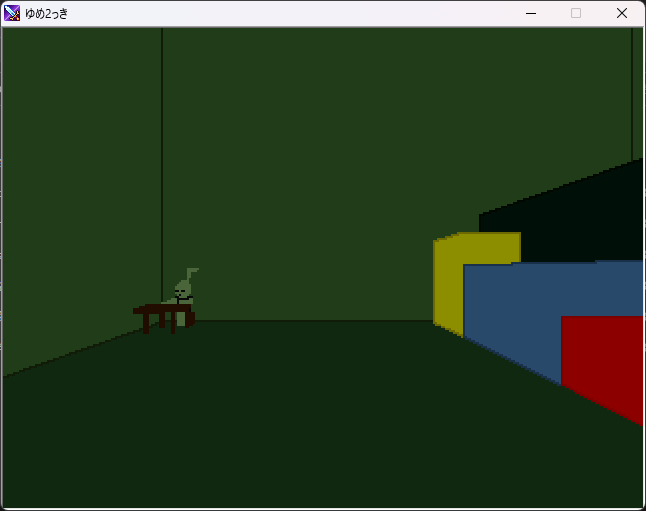646x511 pixels.
Task: Minimize the ゆめ2っき game window
Action: point(531,13)
